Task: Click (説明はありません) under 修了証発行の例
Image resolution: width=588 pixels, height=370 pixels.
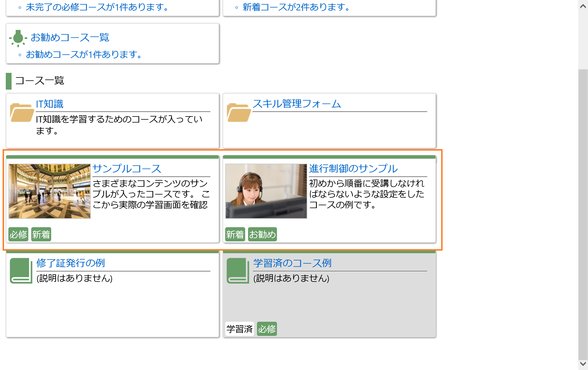Action: [x=75, y=278]
